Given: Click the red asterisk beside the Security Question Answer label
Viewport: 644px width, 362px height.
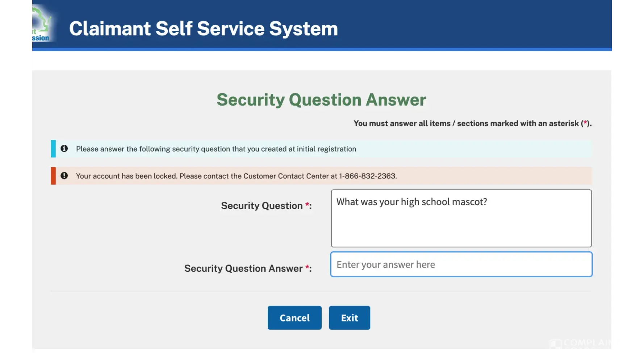Looking at the screenshot, I should pos(307,268).
